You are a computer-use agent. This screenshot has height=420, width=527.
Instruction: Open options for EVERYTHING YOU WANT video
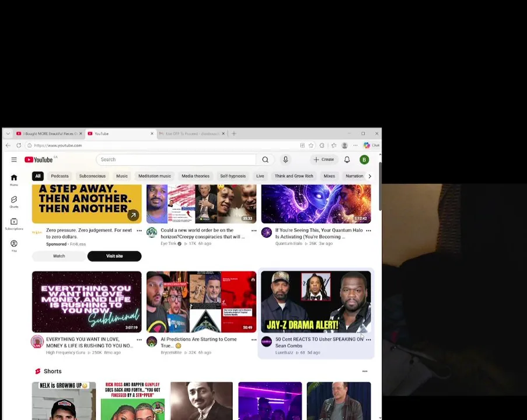[x=139, y=339]
